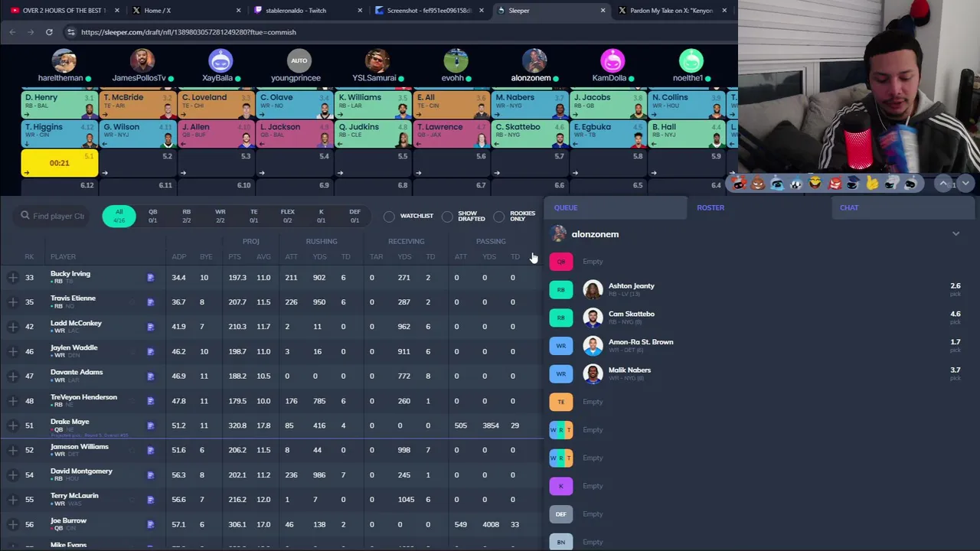Viewport: 980px width, 551px height.
Task: Send the poop emoji reaction
Action: click(x=757, y=184)
